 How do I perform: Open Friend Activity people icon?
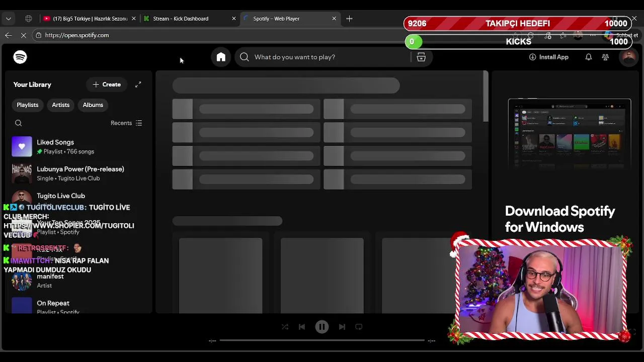click(605, 57)
